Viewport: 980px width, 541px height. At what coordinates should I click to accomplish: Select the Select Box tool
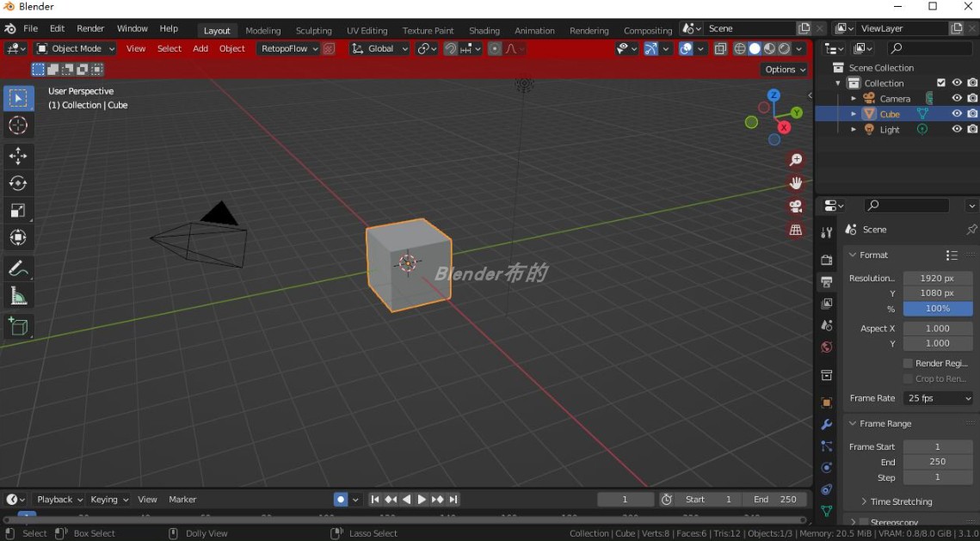18,98
